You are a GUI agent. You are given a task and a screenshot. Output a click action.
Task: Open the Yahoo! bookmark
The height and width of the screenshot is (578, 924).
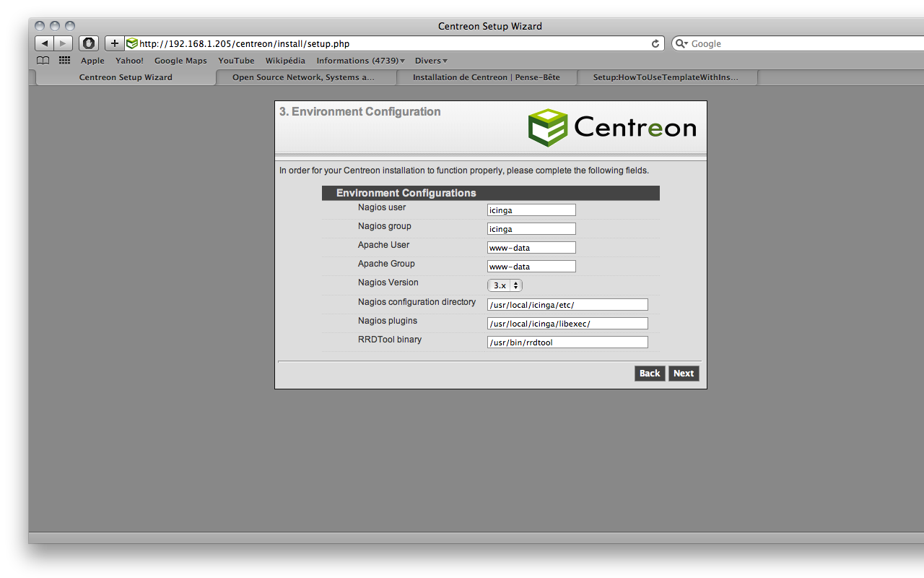[129, 61]
